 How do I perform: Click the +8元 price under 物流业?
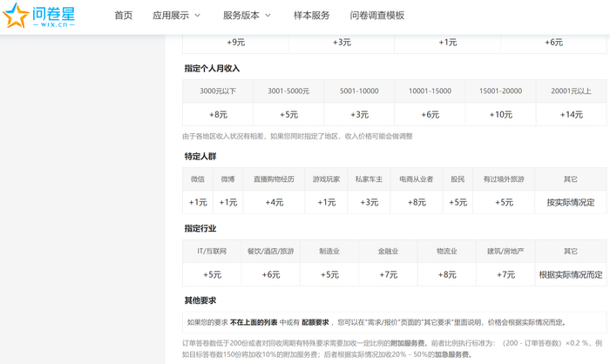pyautogui.click(x=447, y=274)
